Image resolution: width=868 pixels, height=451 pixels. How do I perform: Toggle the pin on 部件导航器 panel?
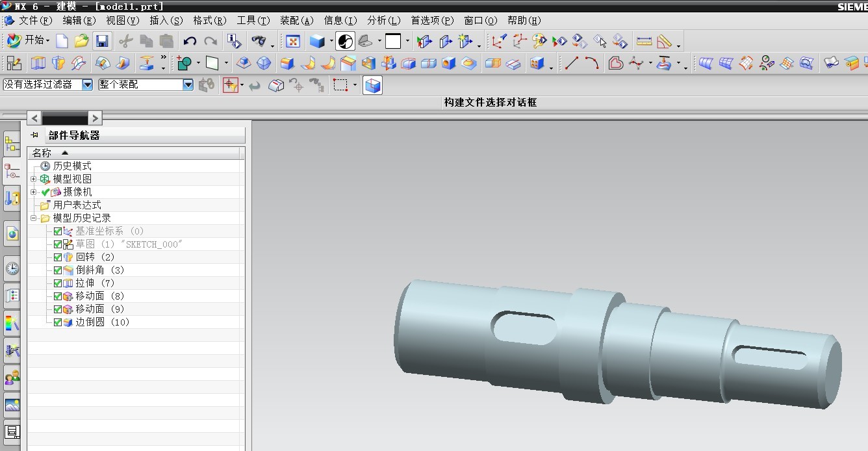click(34, 135)
